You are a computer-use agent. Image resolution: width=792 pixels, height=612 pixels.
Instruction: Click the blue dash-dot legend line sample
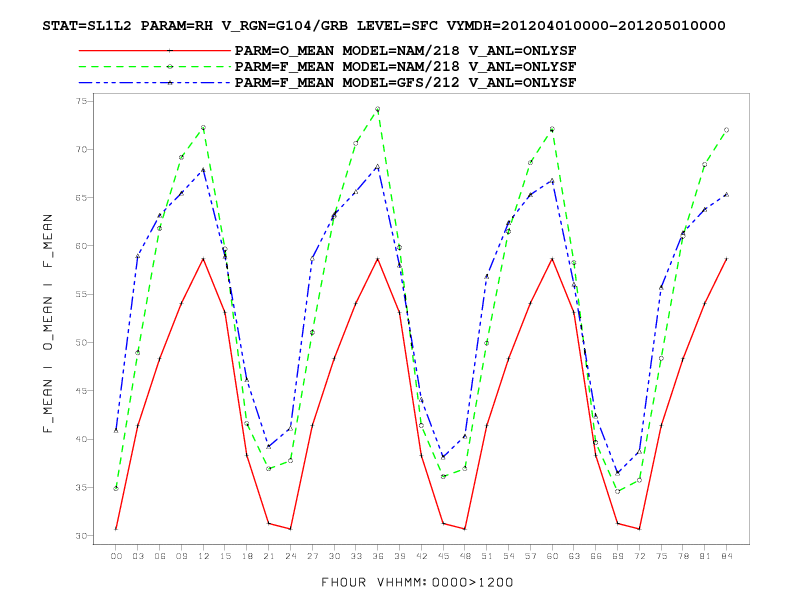point(155,83)
